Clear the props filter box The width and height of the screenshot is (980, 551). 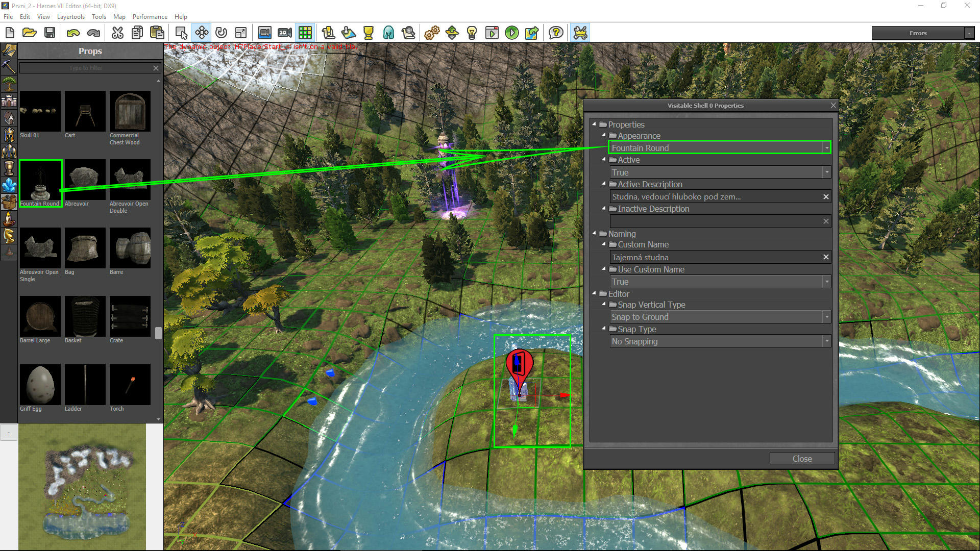tap(156, 68)
